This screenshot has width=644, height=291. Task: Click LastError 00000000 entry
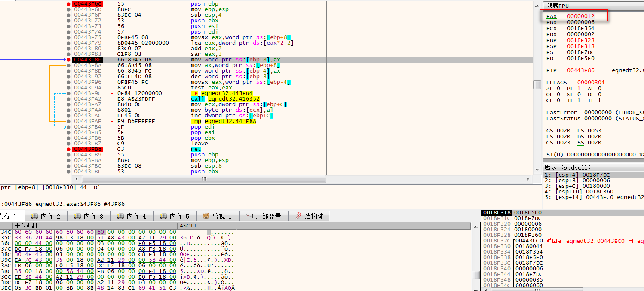click(595, 113)
